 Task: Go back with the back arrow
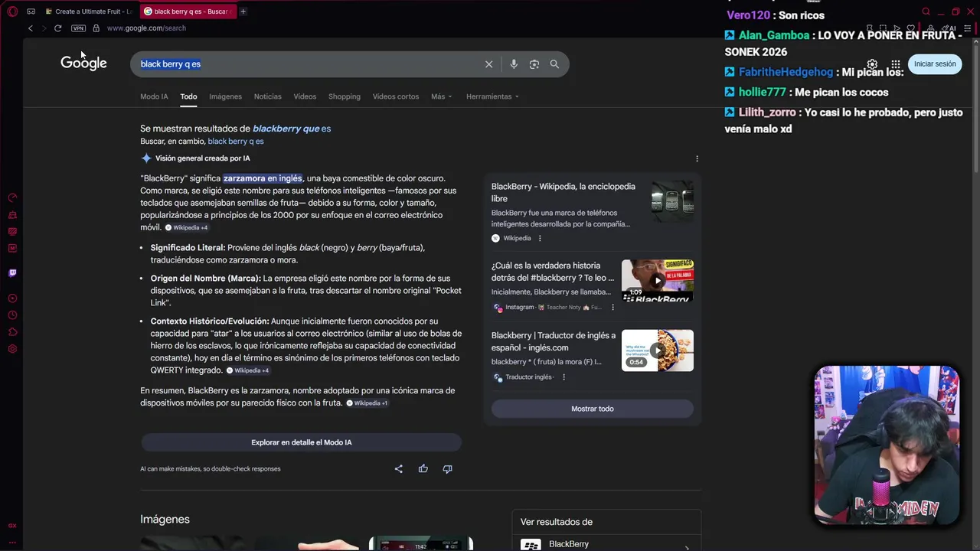click(x=31, y=28)
